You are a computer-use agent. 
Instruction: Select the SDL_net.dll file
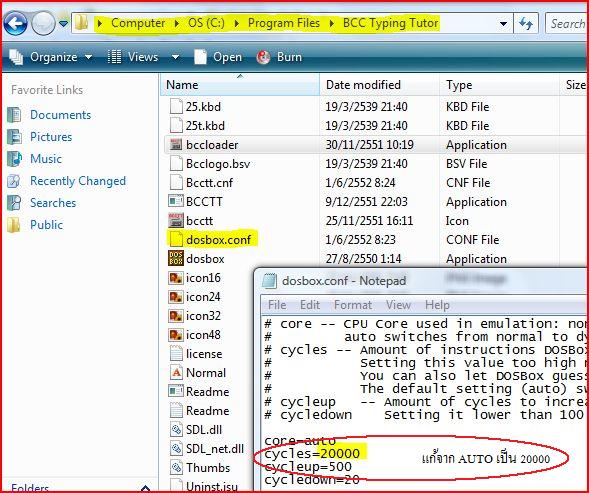(x=206, y=449)
